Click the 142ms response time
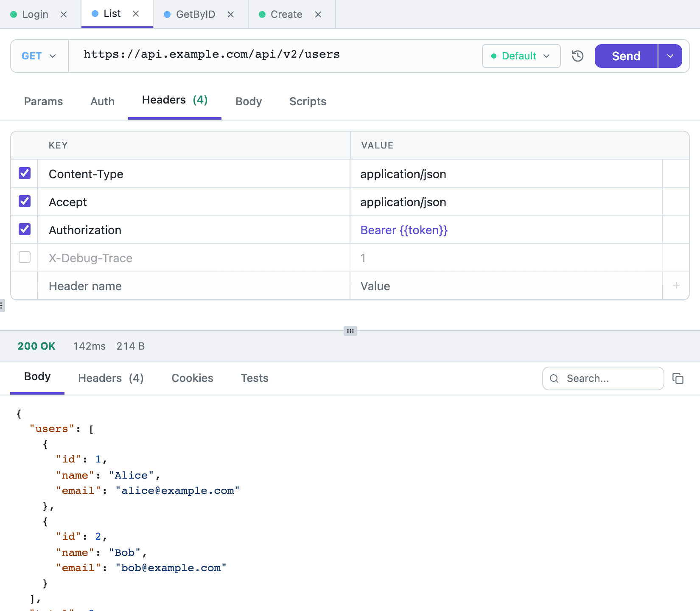 (89, 346)
